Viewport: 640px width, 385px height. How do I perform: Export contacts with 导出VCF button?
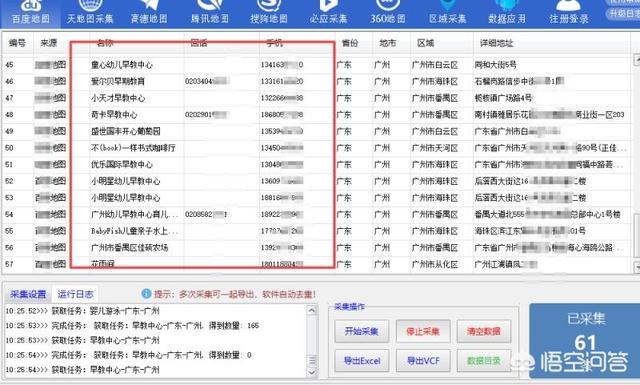click(x=423, y=361)
